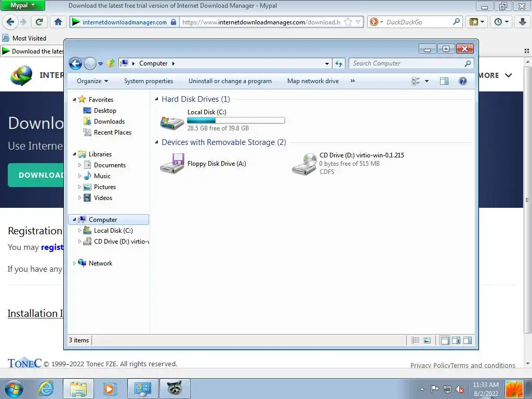Click the Mypal browser back button

(x=10, y=22)
